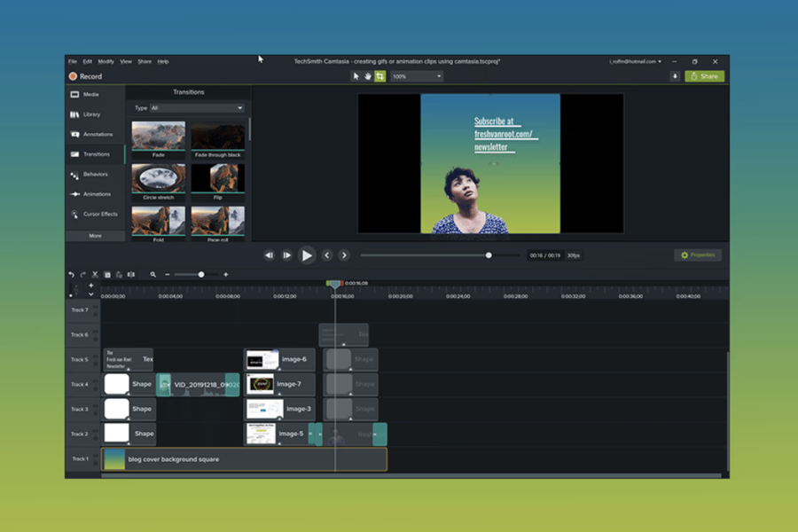
Task: Copy the selected media on the timeline
Action: tap(107, 274)
